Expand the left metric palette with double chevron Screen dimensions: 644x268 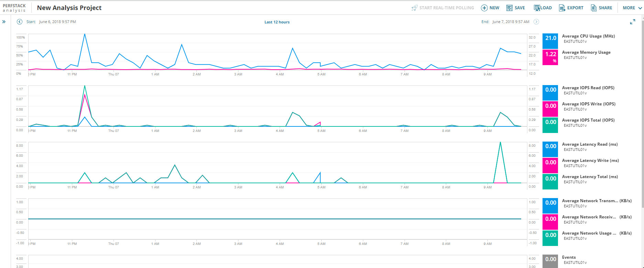[x=4, y=22]
